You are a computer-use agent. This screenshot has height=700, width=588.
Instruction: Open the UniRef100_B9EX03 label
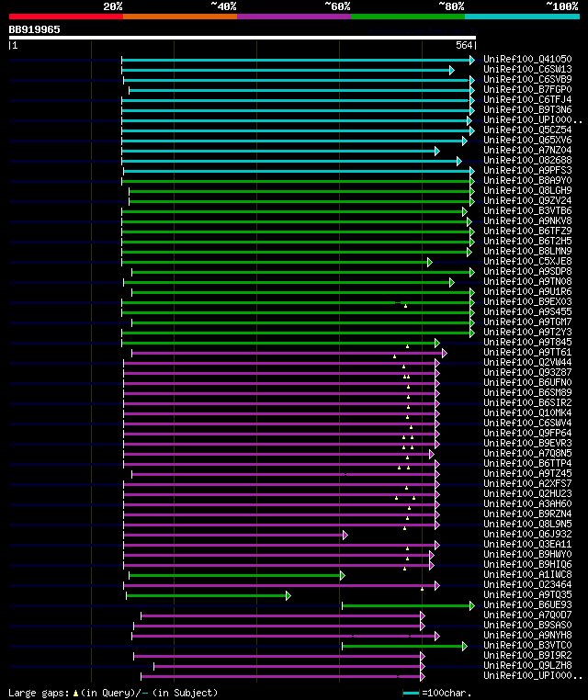click(x=527, y=302)
